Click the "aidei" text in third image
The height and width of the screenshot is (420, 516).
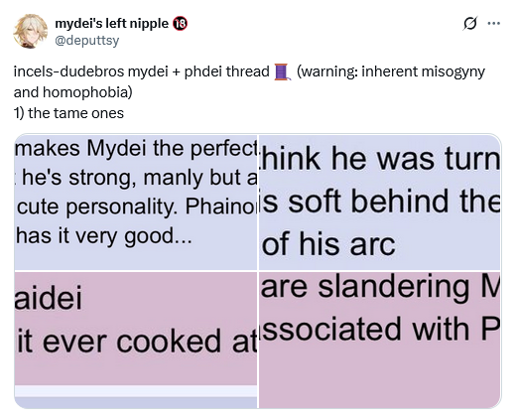pos(48,299)
